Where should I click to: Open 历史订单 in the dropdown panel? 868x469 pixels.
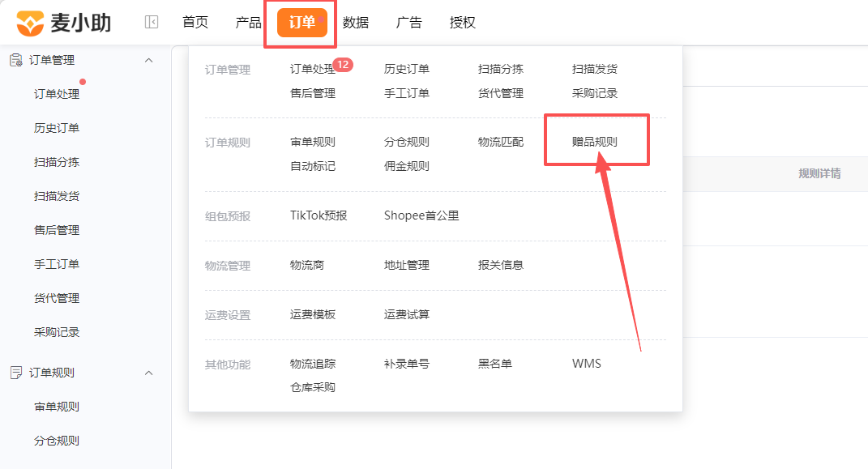tap(407, 69)
